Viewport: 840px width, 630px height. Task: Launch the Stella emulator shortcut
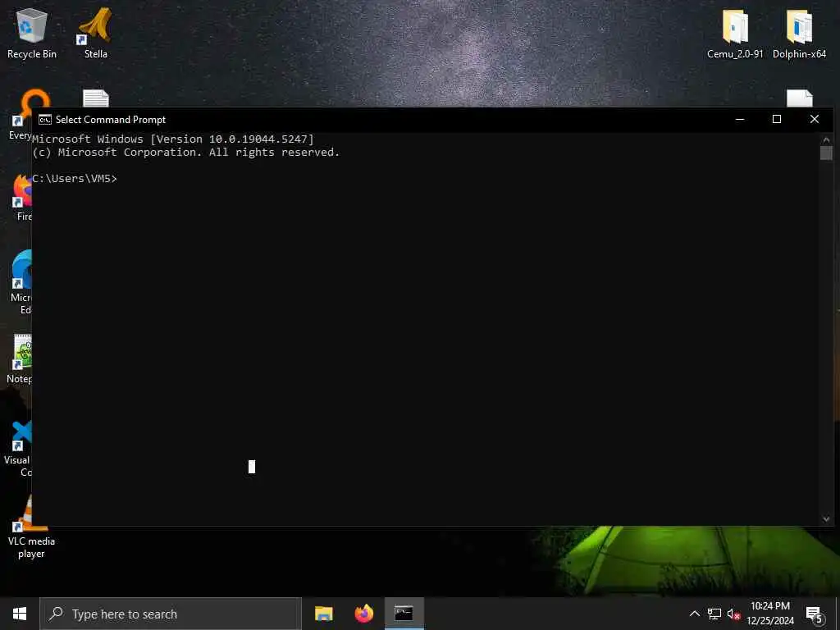coord(95,33)
